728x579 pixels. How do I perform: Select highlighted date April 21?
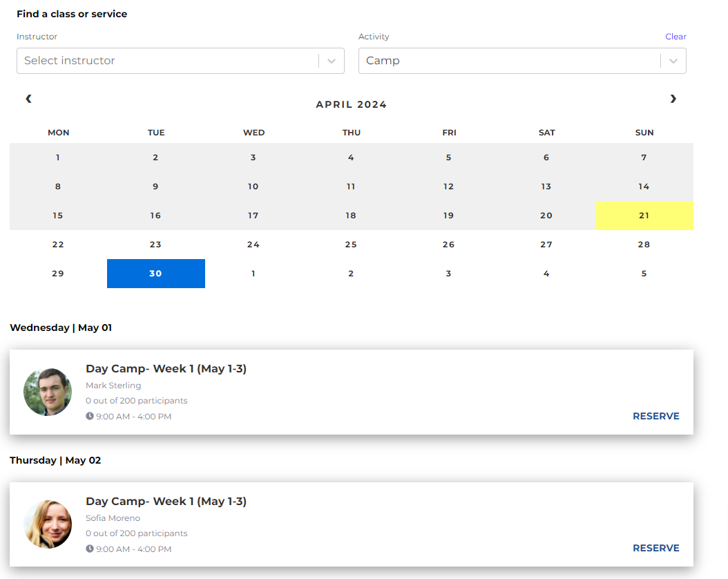644,216
